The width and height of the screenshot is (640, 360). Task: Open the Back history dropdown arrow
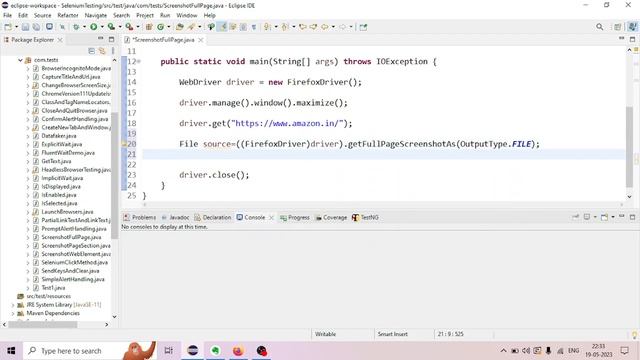[x=333, y=27]
